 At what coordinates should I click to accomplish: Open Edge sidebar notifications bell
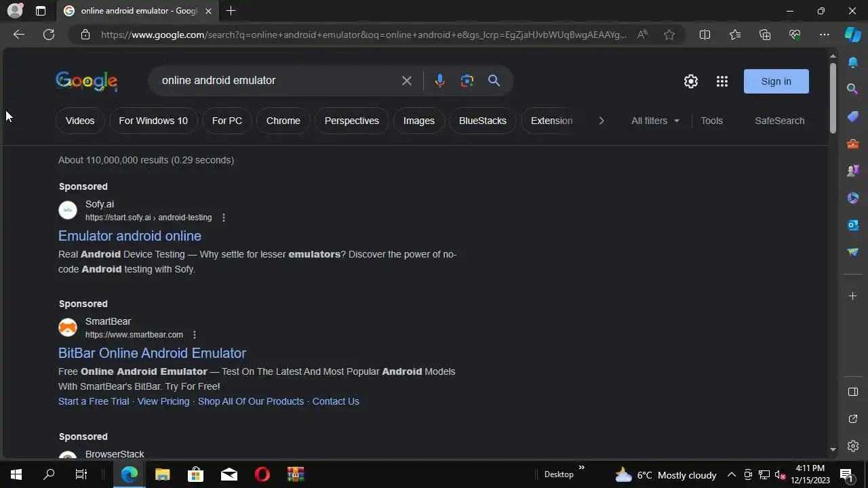(x=853, y=62)
